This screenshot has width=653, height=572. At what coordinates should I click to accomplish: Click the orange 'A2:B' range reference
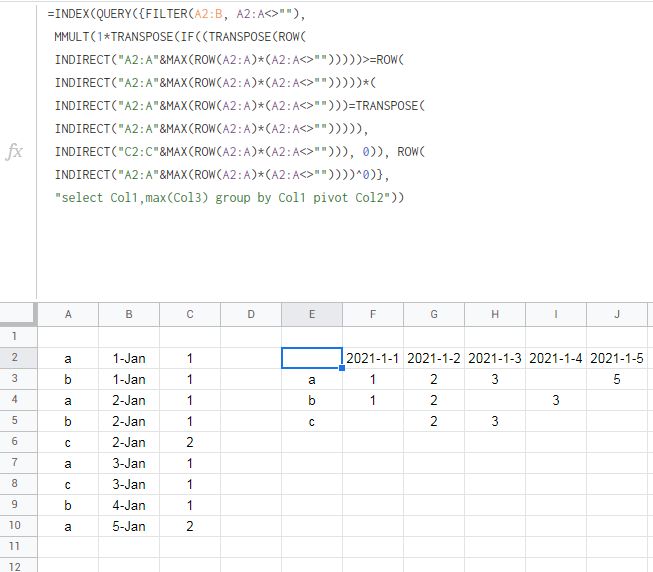pos(208,14)
